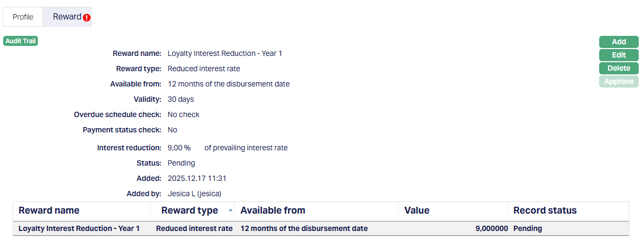The height and width of the screenshot is (241, 644).
Task: Click the sort arrow in Reward type column
Action: click(230, 210)
